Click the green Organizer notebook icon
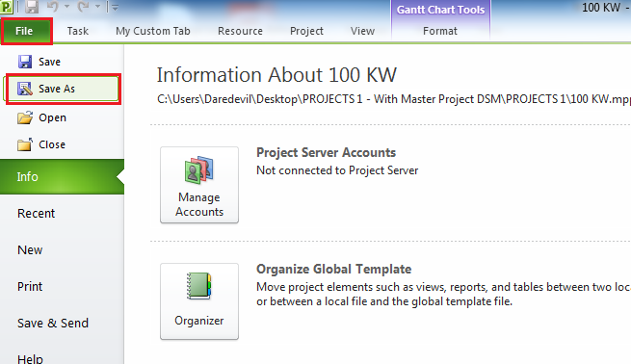Viewport: 631px width, 364px height. point(199,286)
